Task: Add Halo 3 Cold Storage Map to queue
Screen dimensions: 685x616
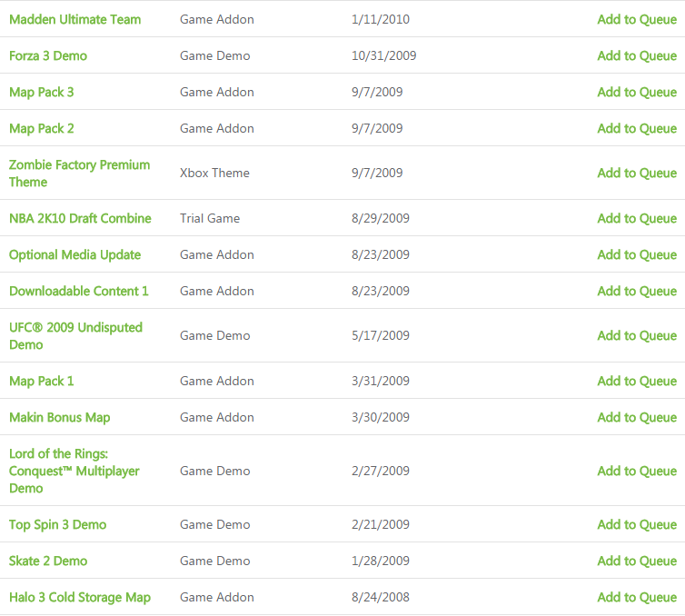Action: point(637,597)
